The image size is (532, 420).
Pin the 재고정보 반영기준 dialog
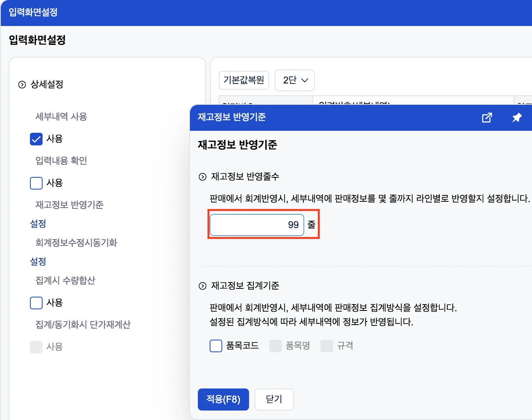[517, 117]
